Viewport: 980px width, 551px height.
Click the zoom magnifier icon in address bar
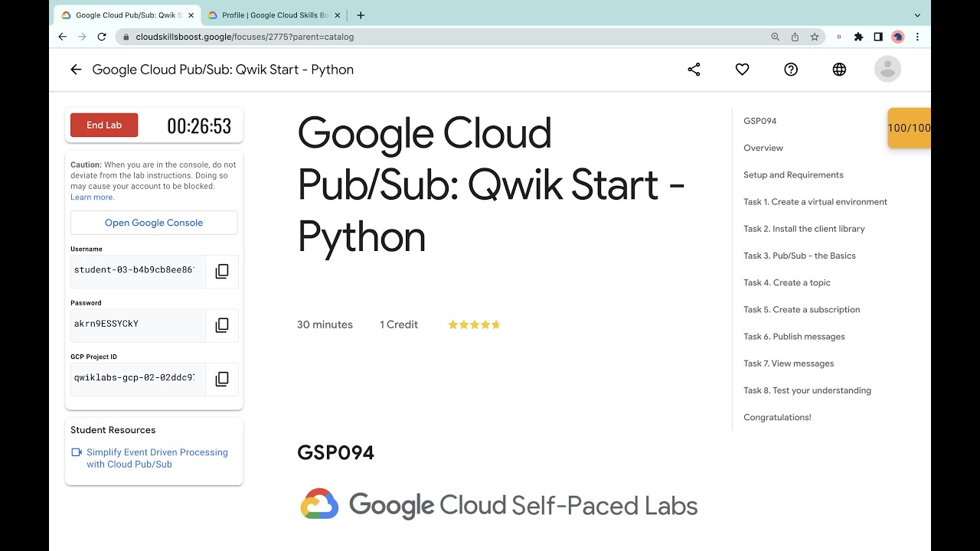tap(776, 37)
